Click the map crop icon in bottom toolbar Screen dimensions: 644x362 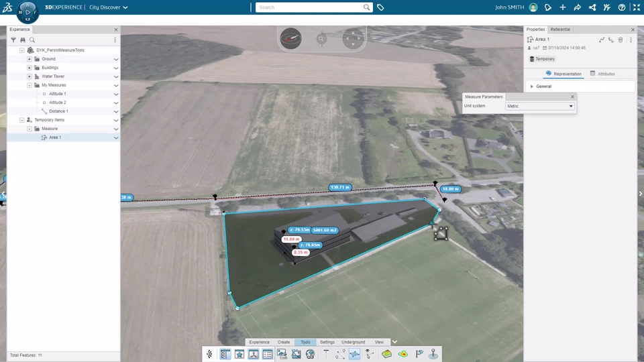[x=296, y=354]
